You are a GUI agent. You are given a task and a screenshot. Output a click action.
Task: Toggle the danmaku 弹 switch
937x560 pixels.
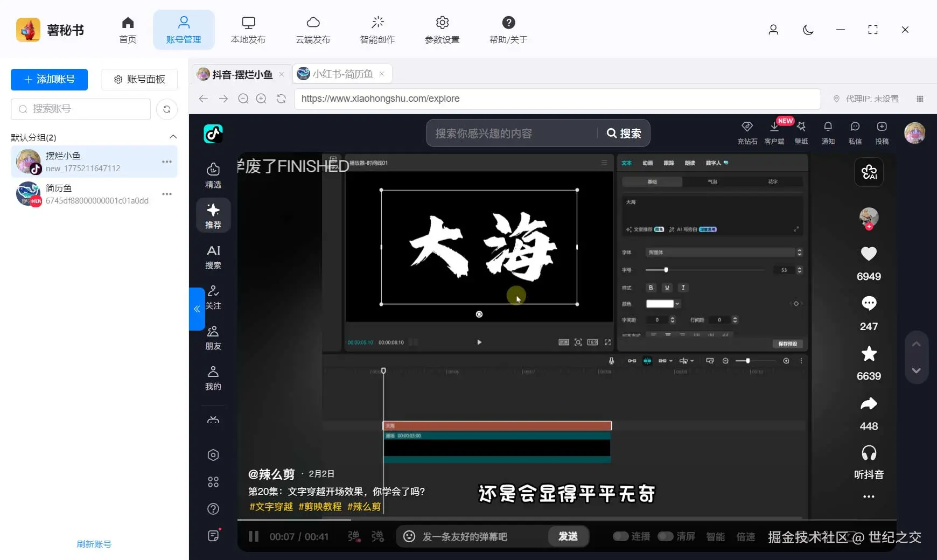point(353,536)
